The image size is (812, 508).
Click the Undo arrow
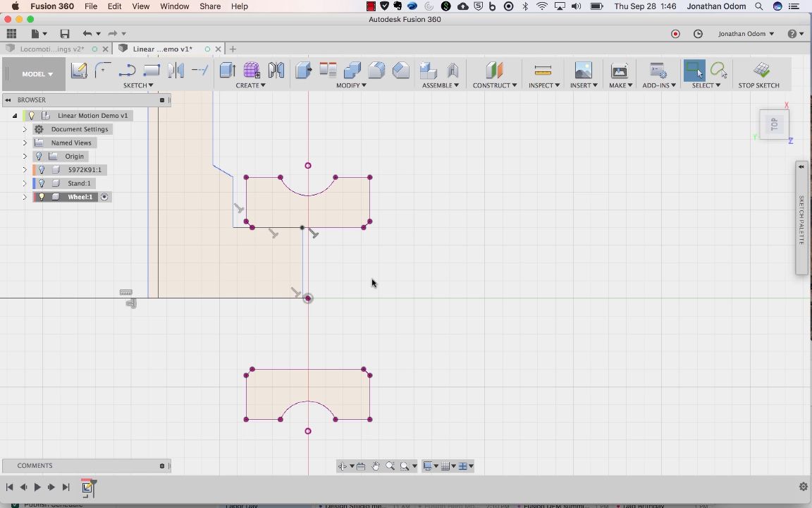(87, 34)
